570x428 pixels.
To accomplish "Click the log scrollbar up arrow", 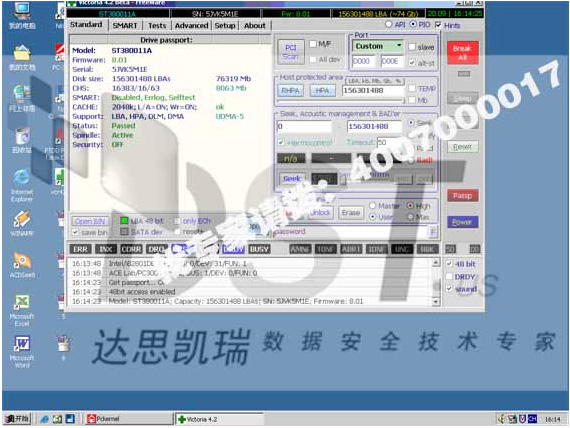I will [x=436, y=263].
